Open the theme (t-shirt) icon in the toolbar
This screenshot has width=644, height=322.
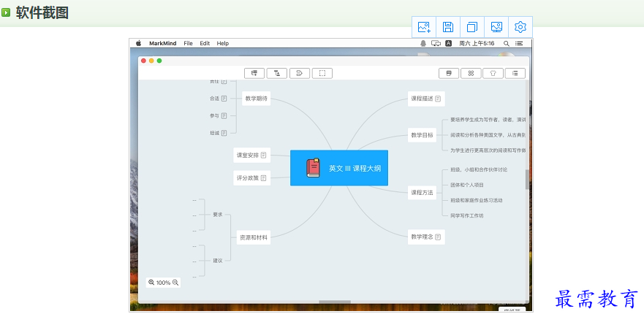coord(493,73)
